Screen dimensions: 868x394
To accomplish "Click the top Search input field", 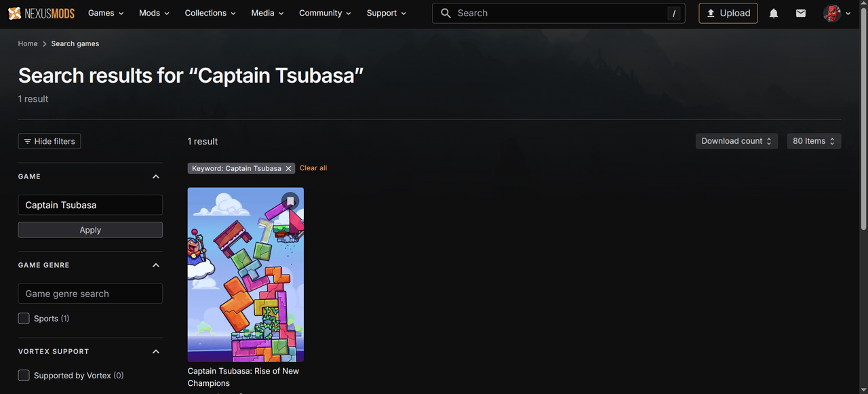I will pyautogui.click(x=559, y=13).
